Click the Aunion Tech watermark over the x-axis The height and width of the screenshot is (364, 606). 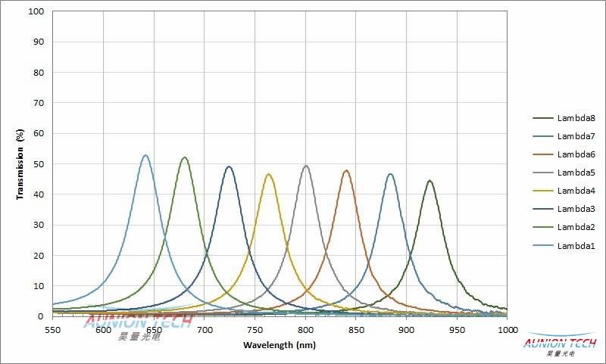pos(136,325)
